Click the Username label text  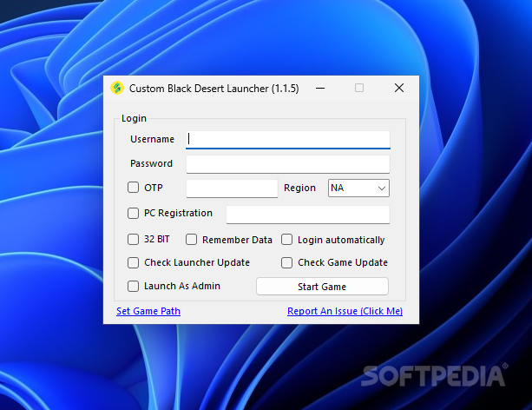[152, 139]
